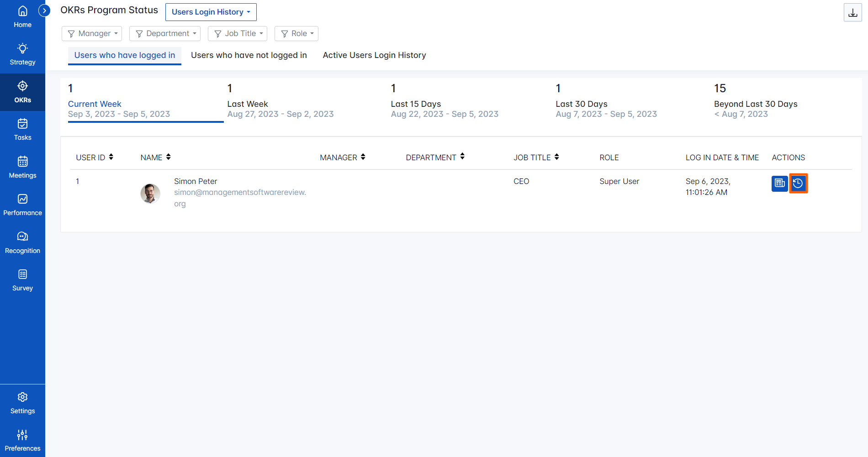
Task: Click the ROLE column header
Action: pos(609,158)
